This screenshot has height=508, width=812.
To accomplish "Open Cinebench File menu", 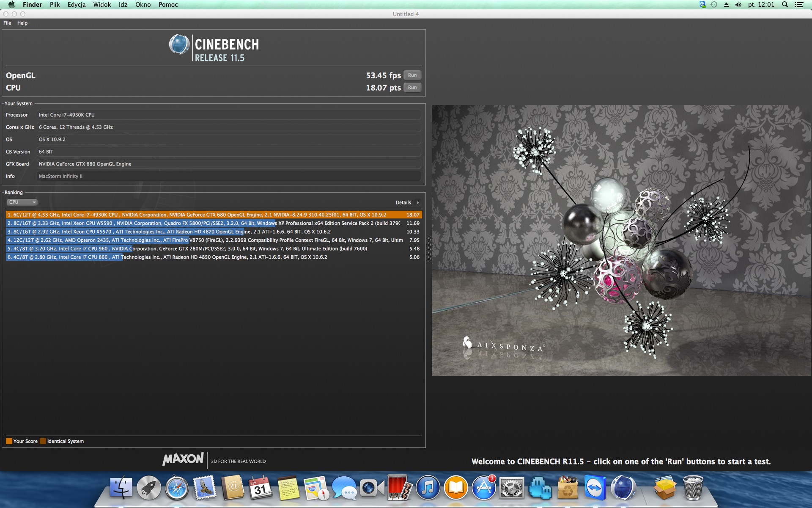I will tap(7, 23).
